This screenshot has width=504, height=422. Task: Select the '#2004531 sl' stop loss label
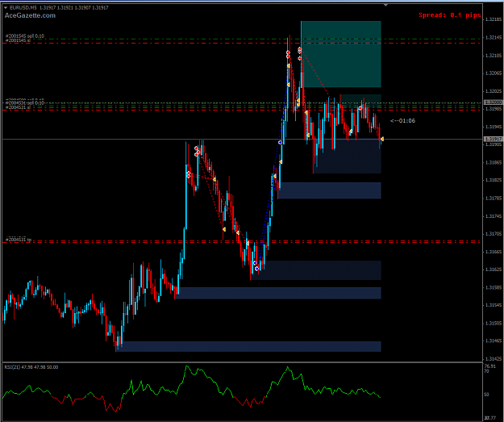[18, 107]
